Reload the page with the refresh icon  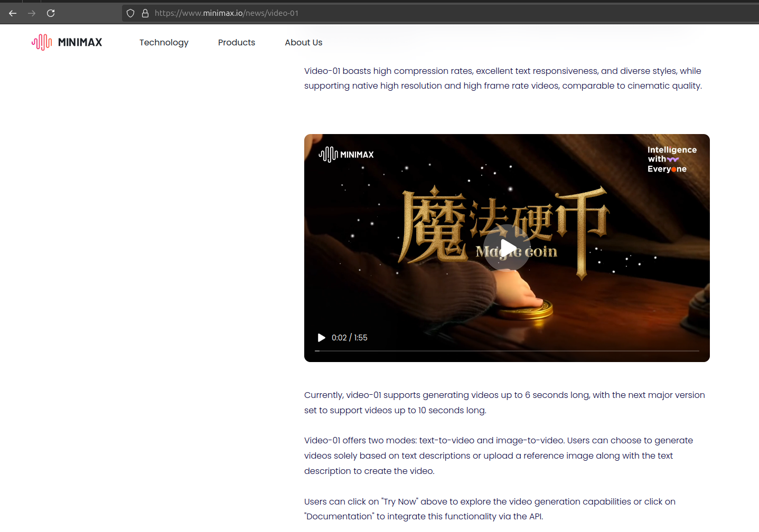pos(51,13)
